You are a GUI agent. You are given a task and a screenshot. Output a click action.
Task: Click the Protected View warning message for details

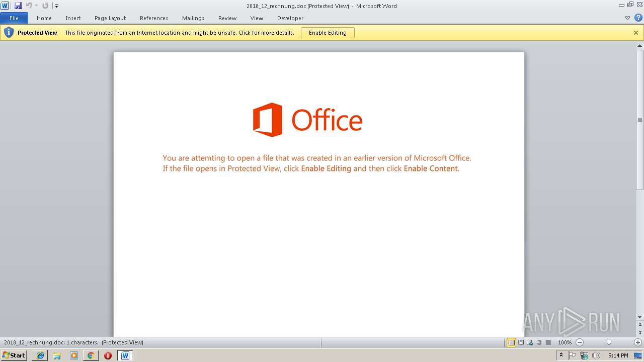(x=180, y=33)
